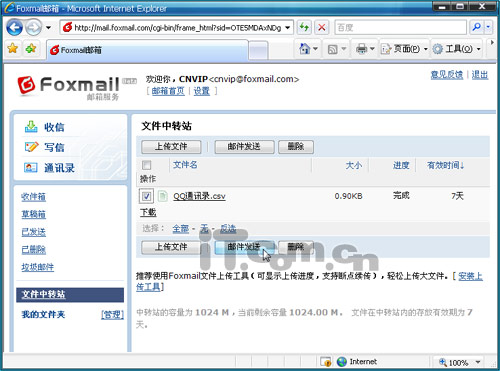Screen dimensions: 500x371
Task: Click the Refresh page icon
Action: [304, 27]
